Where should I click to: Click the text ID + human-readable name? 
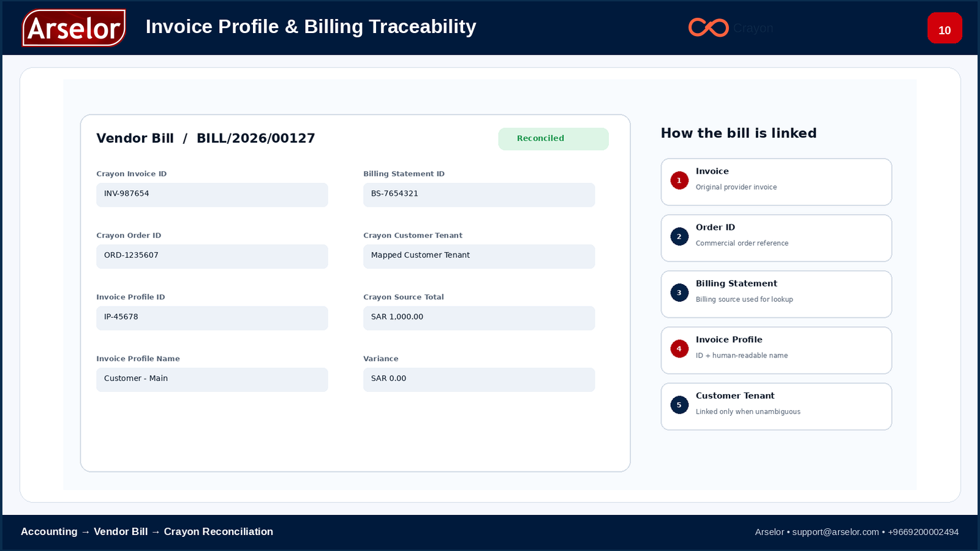pos(742,356)
